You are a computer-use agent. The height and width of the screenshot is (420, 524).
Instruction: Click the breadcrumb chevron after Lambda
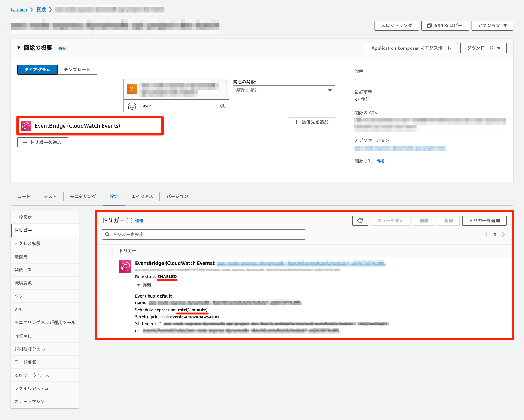[32, 10]
